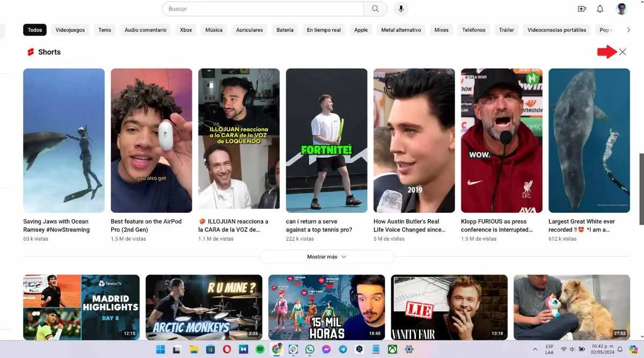Screen dimensions: 644x358
Task: Open Messenger from the taskbar
Action: pos(326,349)
